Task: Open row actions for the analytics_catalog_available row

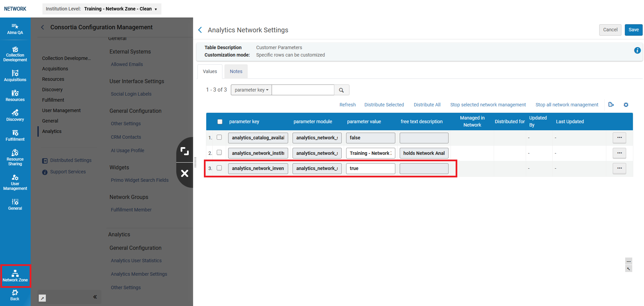Action: 619,138
